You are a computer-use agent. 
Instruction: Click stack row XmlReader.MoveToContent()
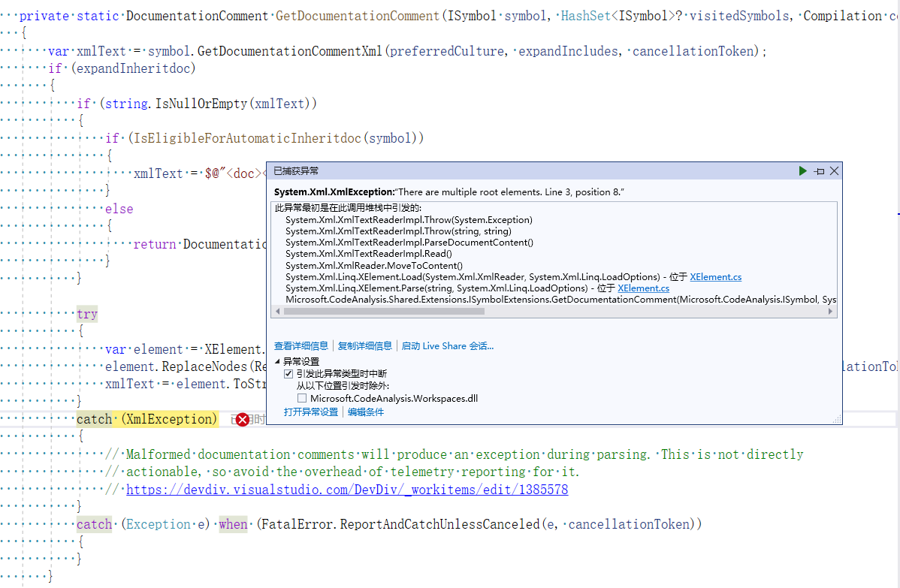(373, 266)
